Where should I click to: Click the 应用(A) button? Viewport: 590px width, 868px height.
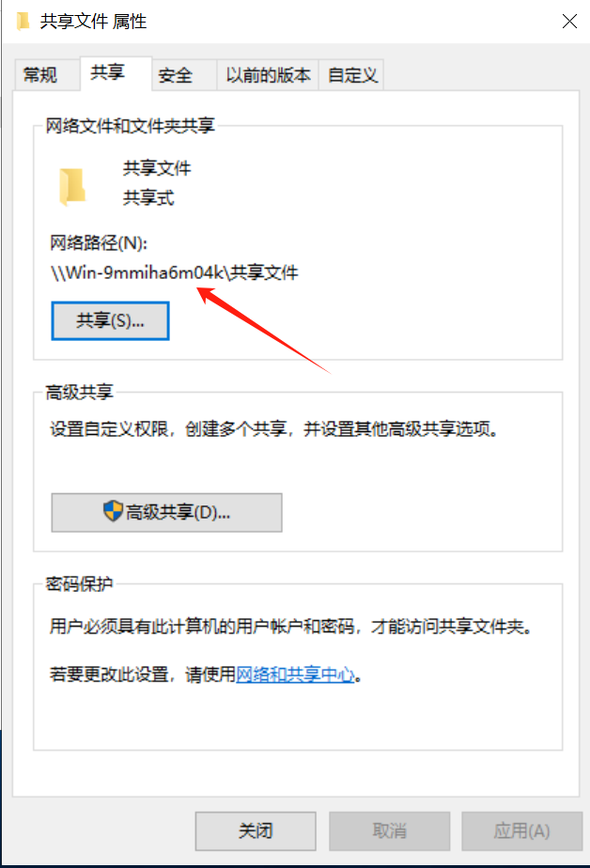pyautogui.click(x=522, y=831)
